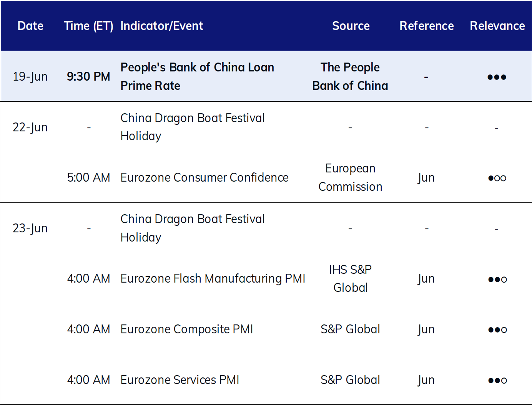Select the 22-Jun China Dragon Boat Festival Holiday
The image size is (532, 407).
[192, 127]
